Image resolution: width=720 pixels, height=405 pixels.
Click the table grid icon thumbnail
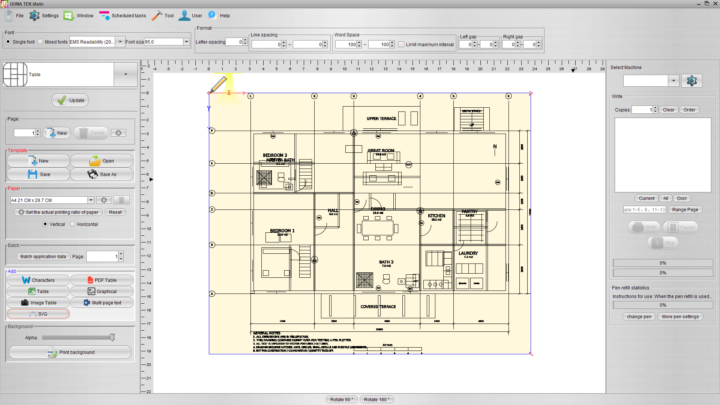pos(15,74)
